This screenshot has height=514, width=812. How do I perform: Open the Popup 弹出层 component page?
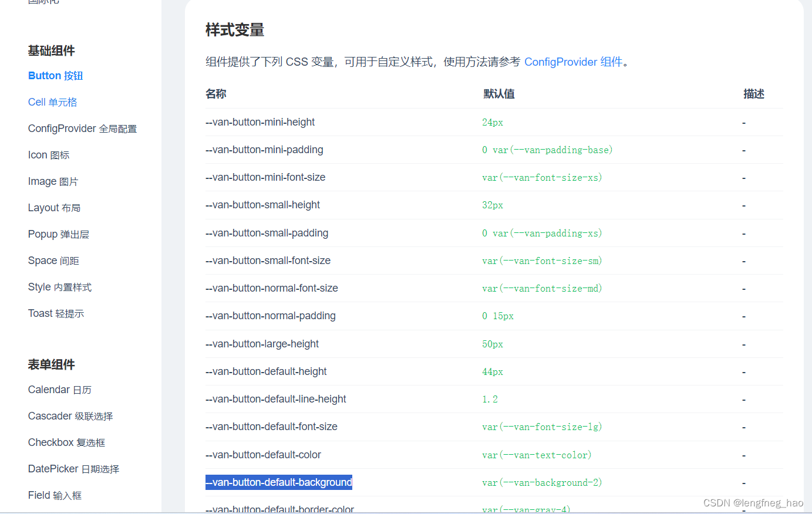tap(58, 234)
